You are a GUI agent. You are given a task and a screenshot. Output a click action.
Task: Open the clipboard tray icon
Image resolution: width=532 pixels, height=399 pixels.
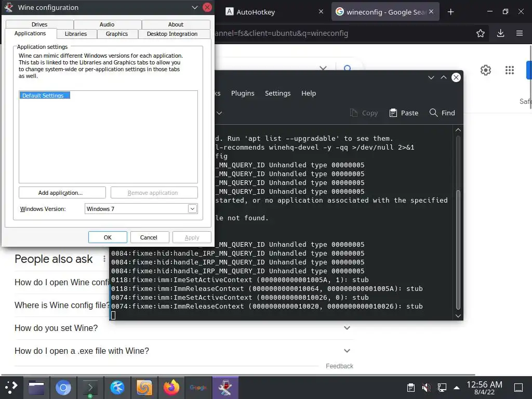[x=410, y=388]
